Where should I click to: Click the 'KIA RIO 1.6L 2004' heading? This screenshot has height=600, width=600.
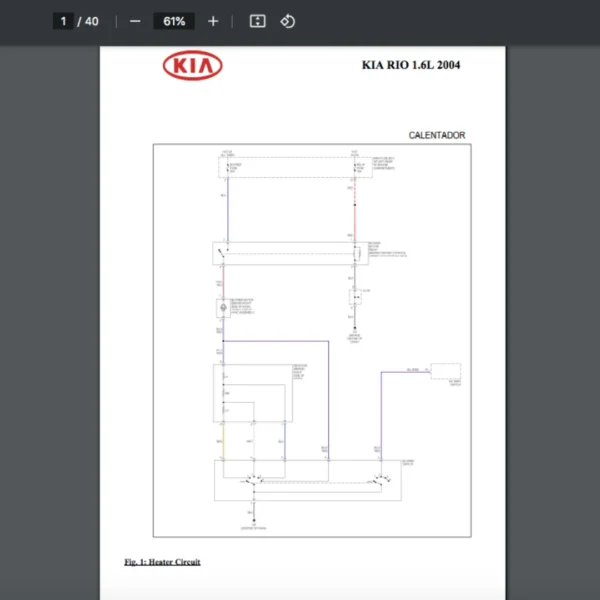click(411, 65)
